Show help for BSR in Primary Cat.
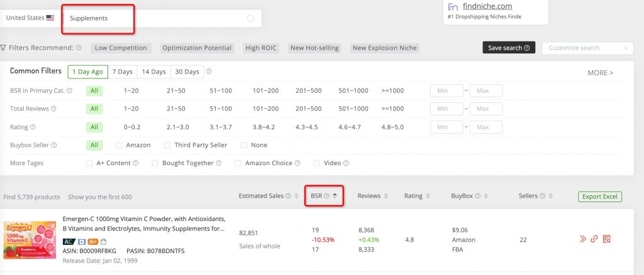This screenshot has height=275, width=644. click(x=69, y=90)
